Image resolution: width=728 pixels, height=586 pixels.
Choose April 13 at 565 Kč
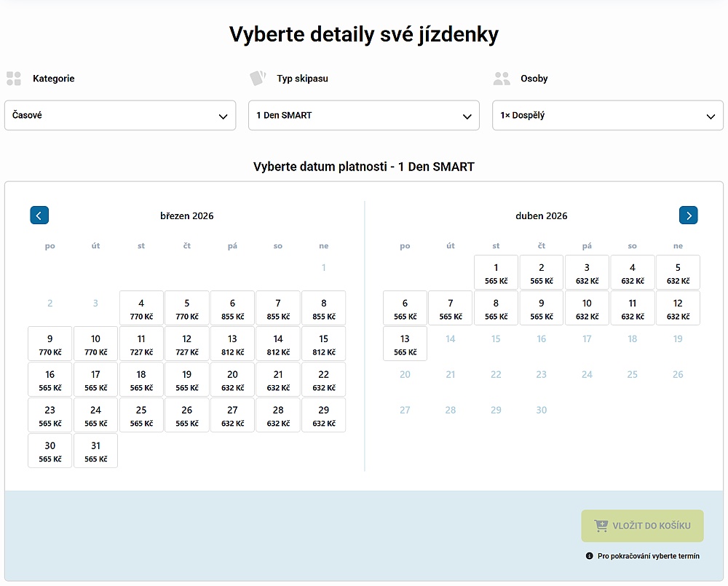click(x=405, y=344)
